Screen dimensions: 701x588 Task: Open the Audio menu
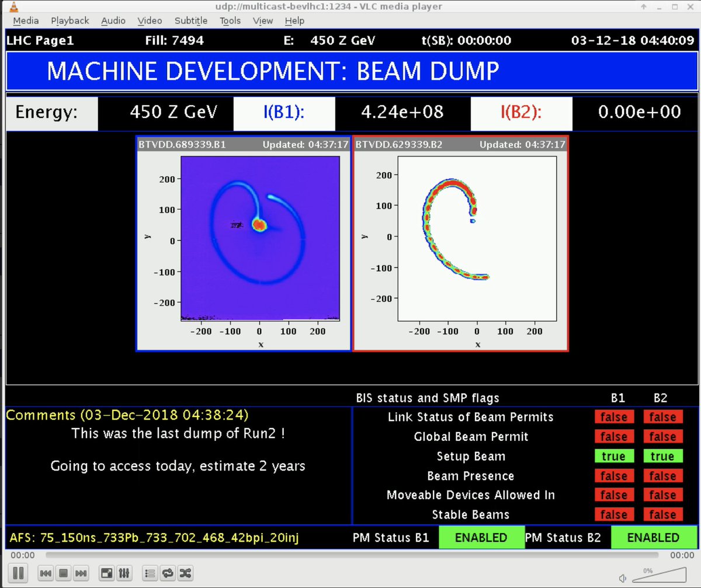[x=113, y=20]
